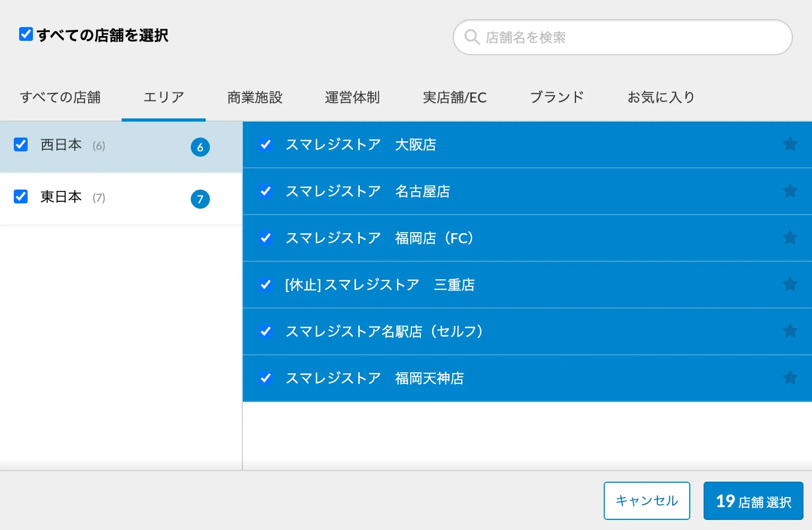Uncheck スマレジストア 大阪店
Viewport: 812px width, 530px height.
(x=266, y=144)
